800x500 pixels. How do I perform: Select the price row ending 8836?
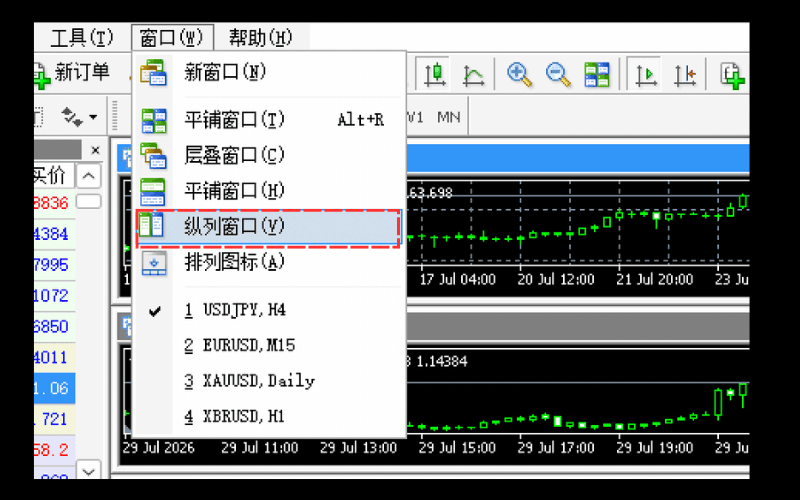coord(55,203)
